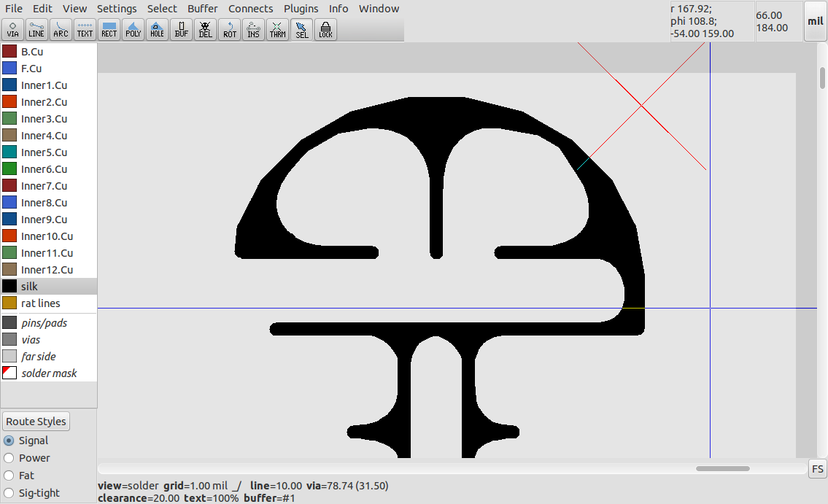Select the Sig-tight route style

[8, 493]
